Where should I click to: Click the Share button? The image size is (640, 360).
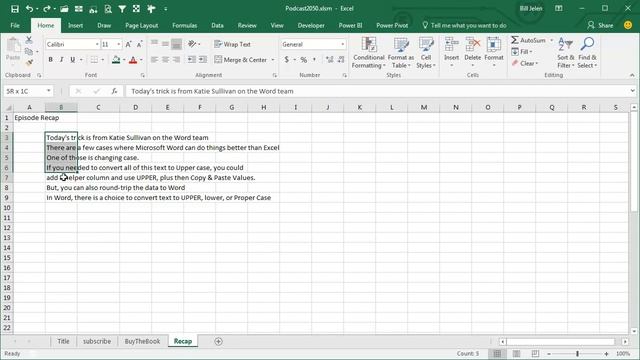[600, 25]
